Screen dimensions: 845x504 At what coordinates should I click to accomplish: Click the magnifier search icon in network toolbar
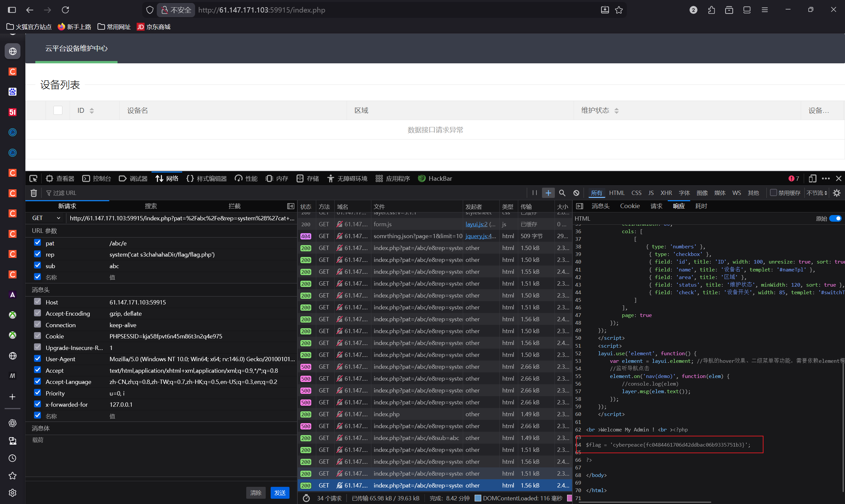[x=562, y=193]
